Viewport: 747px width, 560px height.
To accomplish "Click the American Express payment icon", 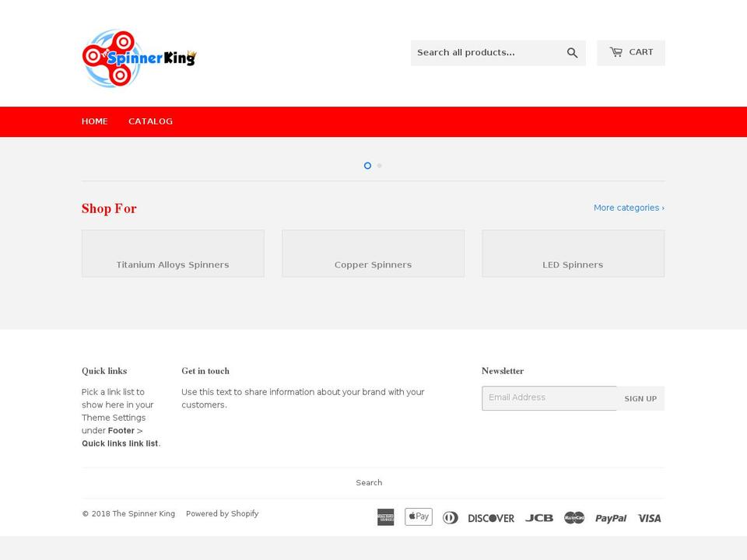I will 385,517.
